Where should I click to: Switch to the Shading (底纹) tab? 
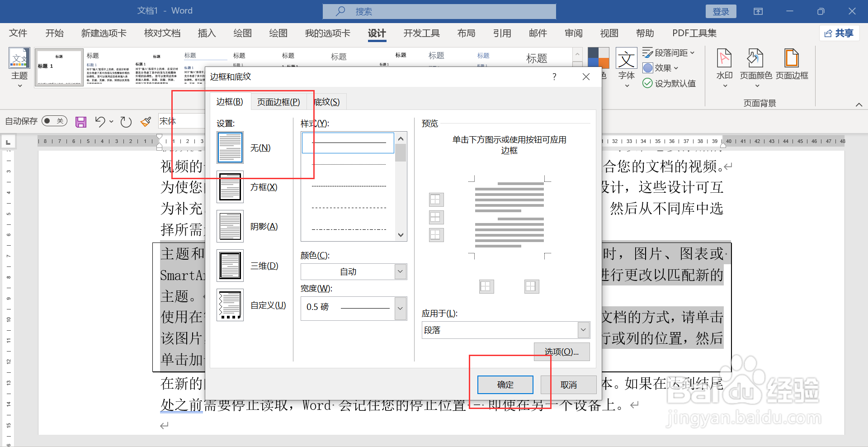[x=327, y=102]
